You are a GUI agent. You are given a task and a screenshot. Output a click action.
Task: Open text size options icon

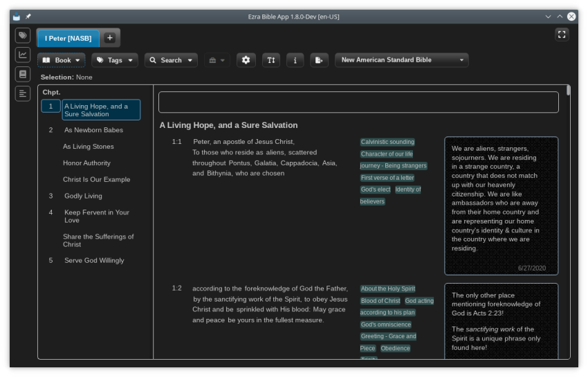click(270, 60)
